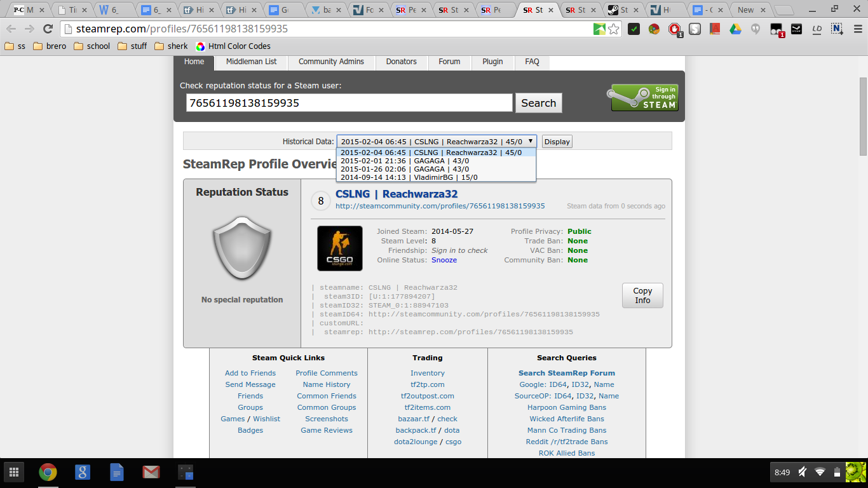868x488 pixels.
Task: Click the Copy Info button
Action: pos(642,295)
